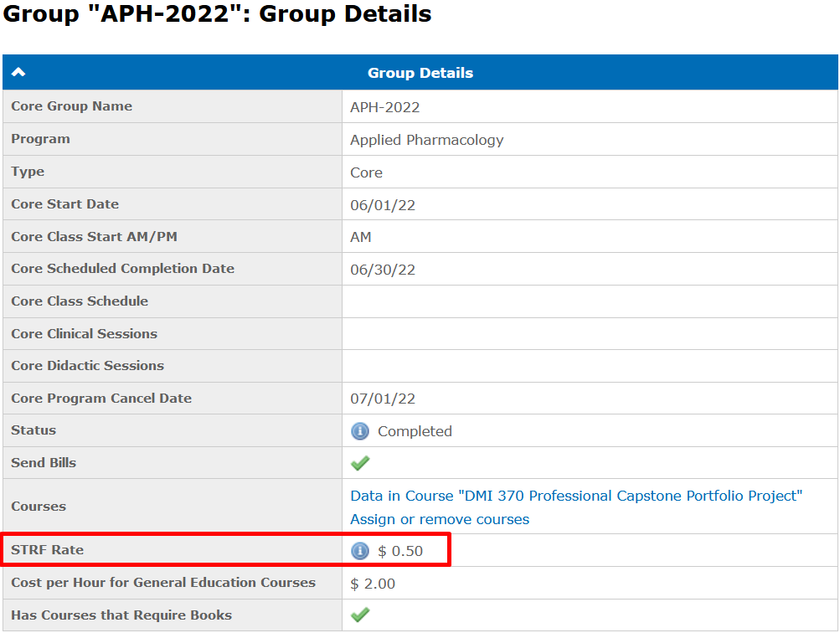Click the Cost per Hour for General Education label
The image size is (840, 633).
[163, 582]
